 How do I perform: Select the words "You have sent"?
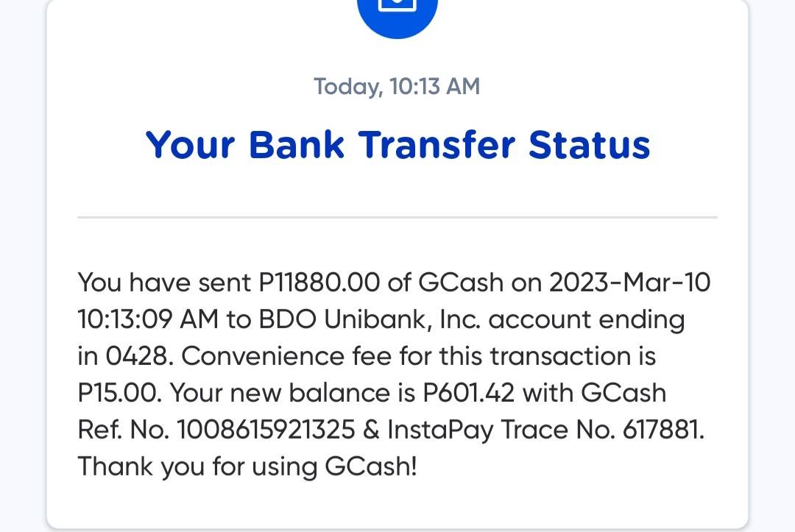pos(164,283)
